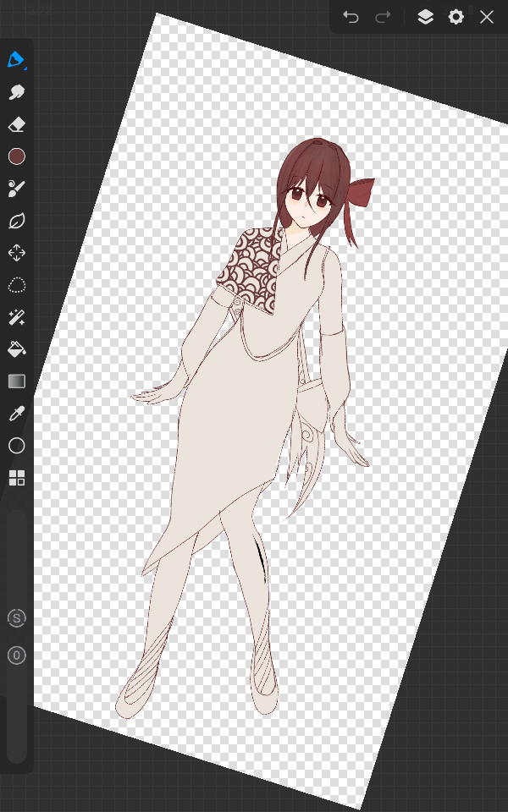Activate the magic wand tool
Viewport: 508px width, 812px height.
click(16, 317)
